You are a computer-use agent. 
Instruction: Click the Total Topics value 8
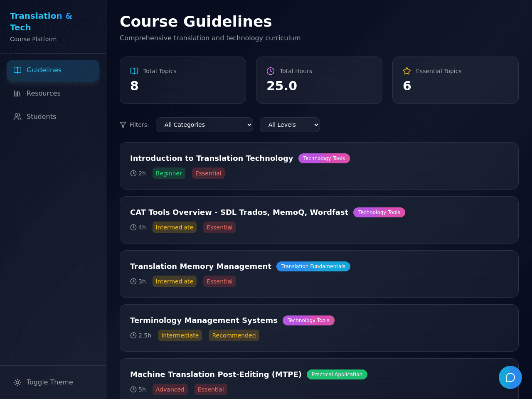pos(134,86)
